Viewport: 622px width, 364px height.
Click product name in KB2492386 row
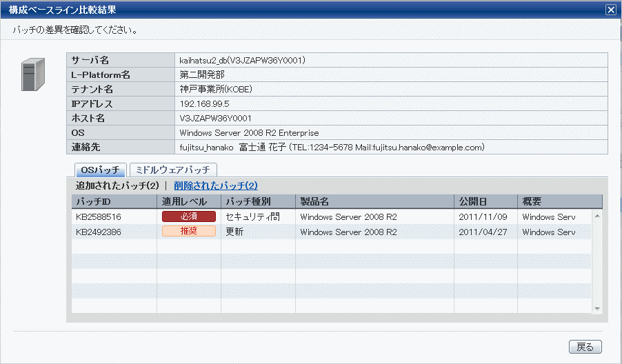coord(348,232)
